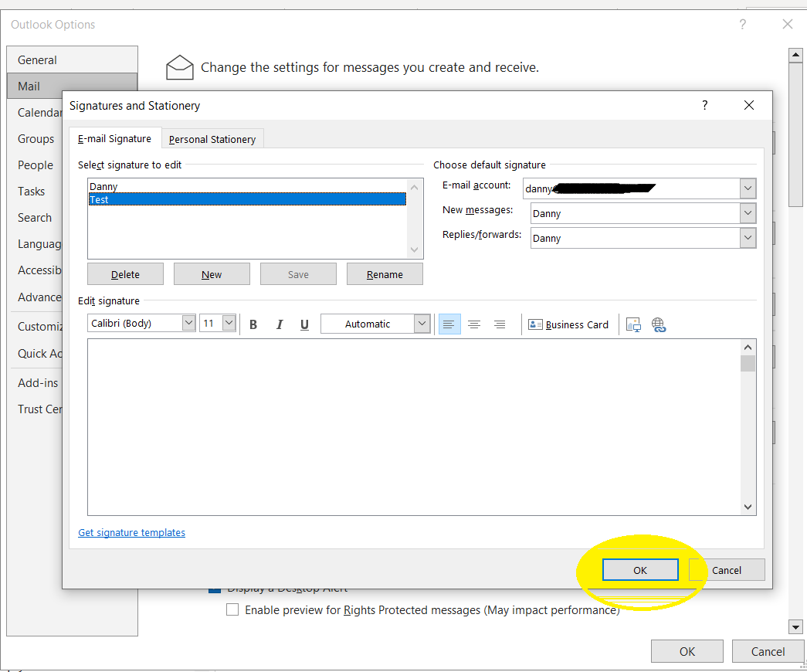Close the Outlook Options window
Screen dimensions: 807x672
(788, 24)
